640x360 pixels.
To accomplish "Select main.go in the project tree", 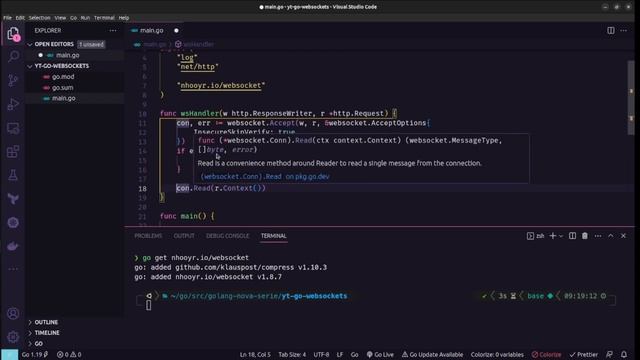I will click(x=63, y=98).
